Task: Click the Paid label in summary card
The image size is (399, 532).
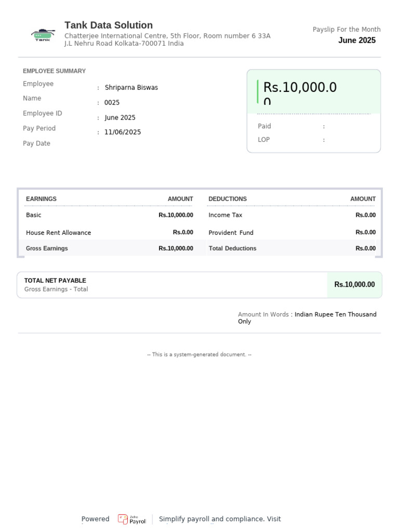Action: pyautogui.click(x=264, y=126)
